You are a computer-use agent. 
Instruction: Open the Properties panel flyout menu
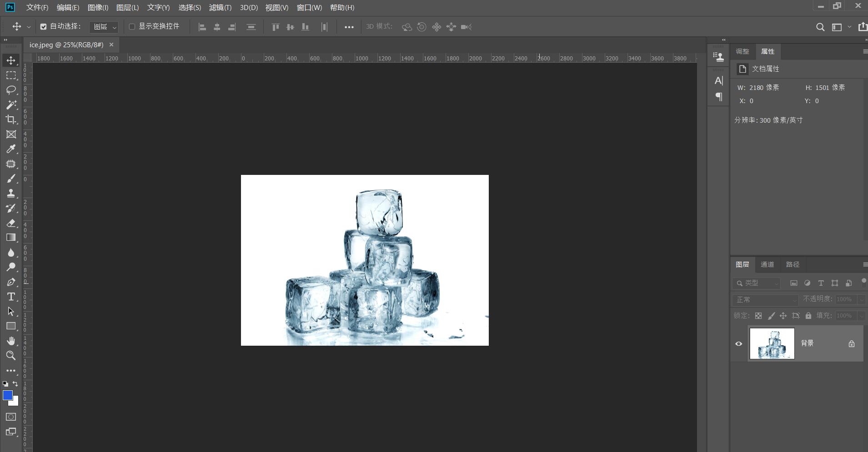(x=865, y=52)
